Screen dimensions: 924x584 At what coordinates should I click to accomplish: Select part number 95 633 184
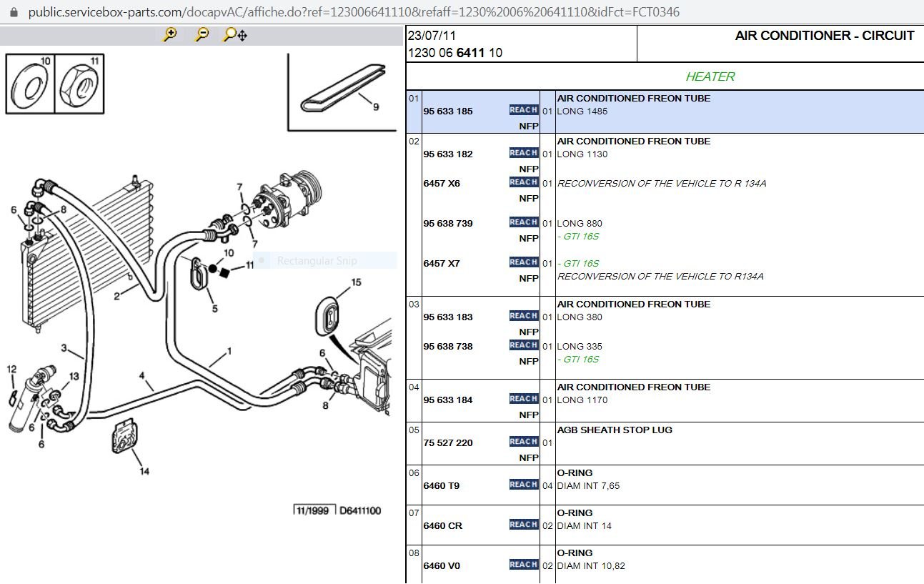448,400
